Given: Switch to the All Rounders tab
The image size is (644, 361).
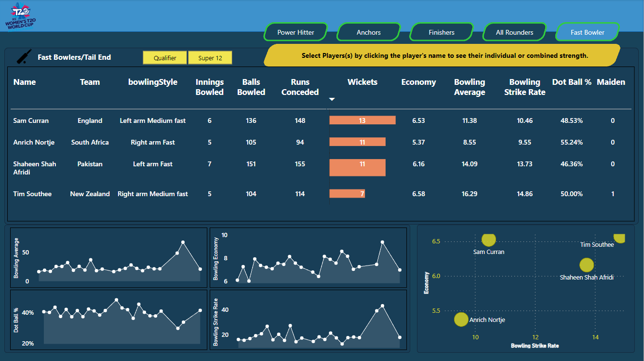Looking at the screenshot, I should 515,32.
